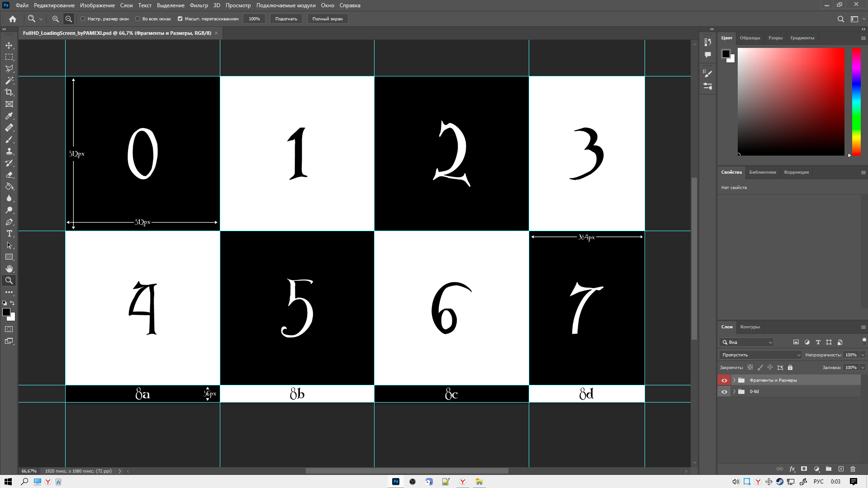Create a new layer with plus icon

click(x=841, y=469)
